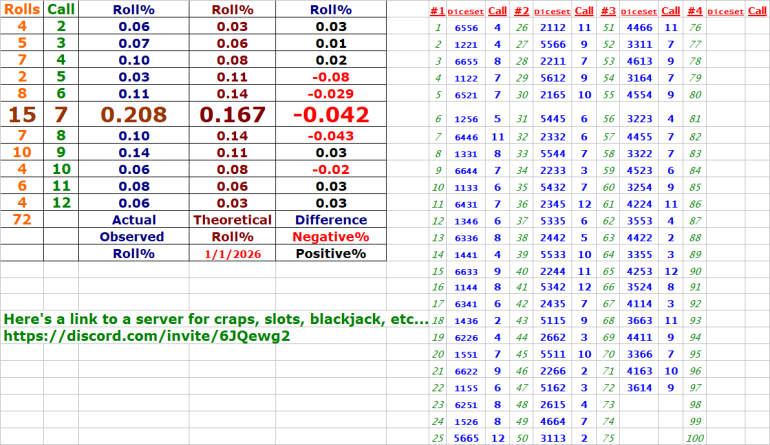This screenshot has height=445, width=770.
Task: Click the #4 column header
Action: (695, 11)
